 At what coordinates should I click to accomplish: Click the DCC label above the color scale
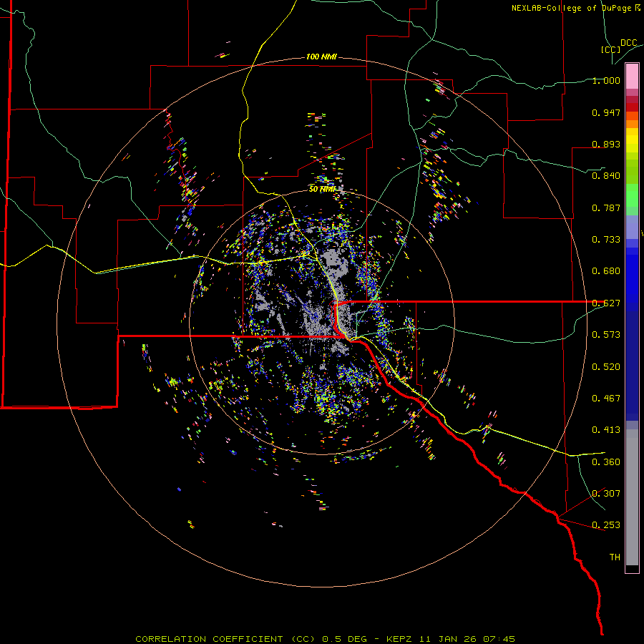point(629,43)
